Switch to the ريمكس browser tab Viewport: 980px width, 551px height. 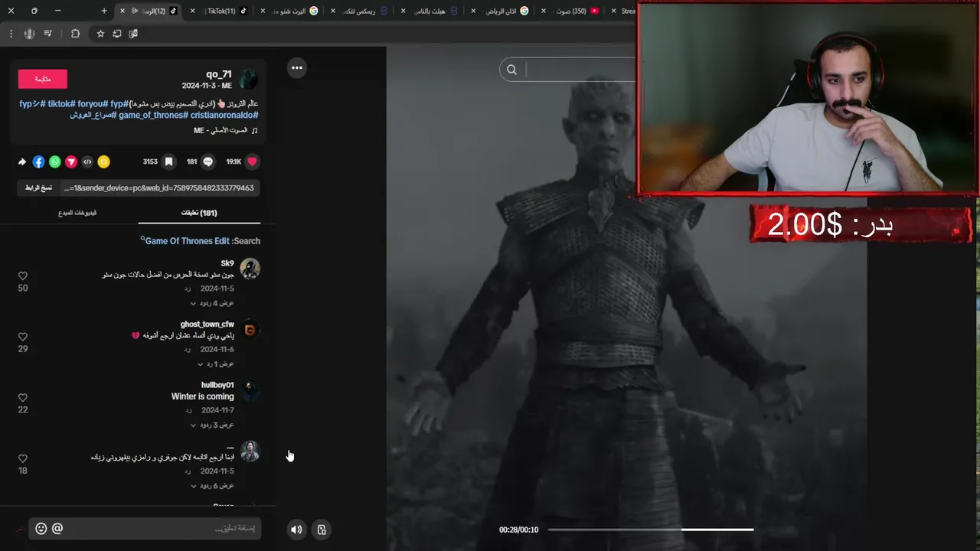coord(361,11)
